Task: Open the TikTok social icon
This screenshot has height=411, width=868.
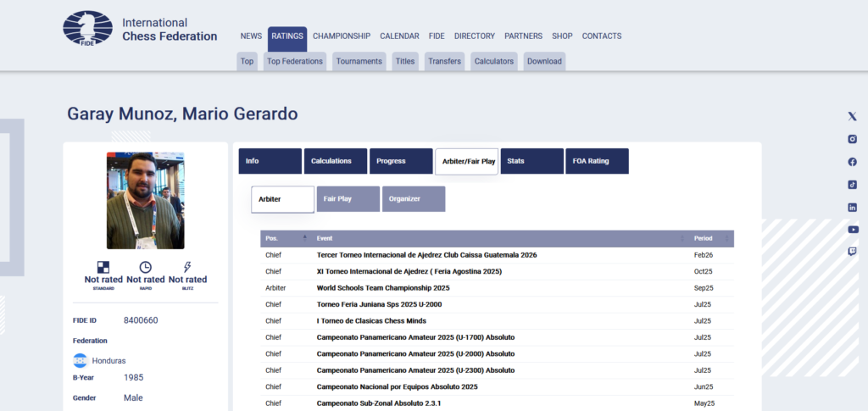Action: click(852, 185)
